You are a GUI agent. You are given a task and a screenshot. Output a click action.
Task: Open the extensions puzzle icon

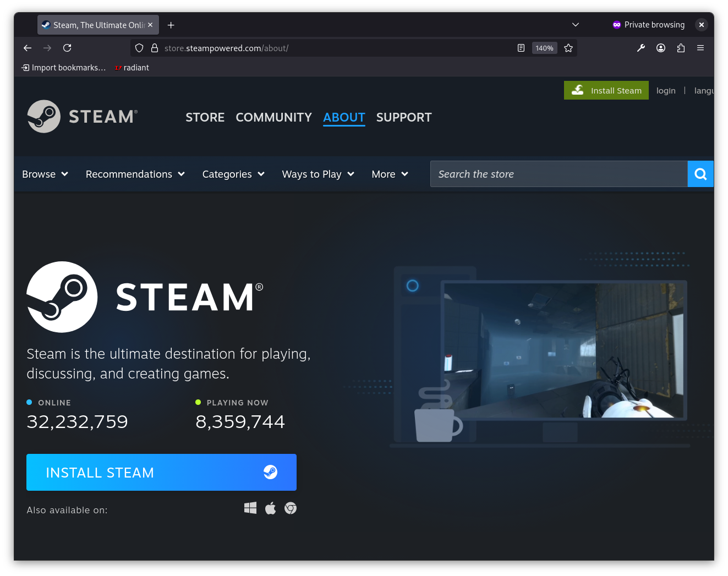coord(681,48)
